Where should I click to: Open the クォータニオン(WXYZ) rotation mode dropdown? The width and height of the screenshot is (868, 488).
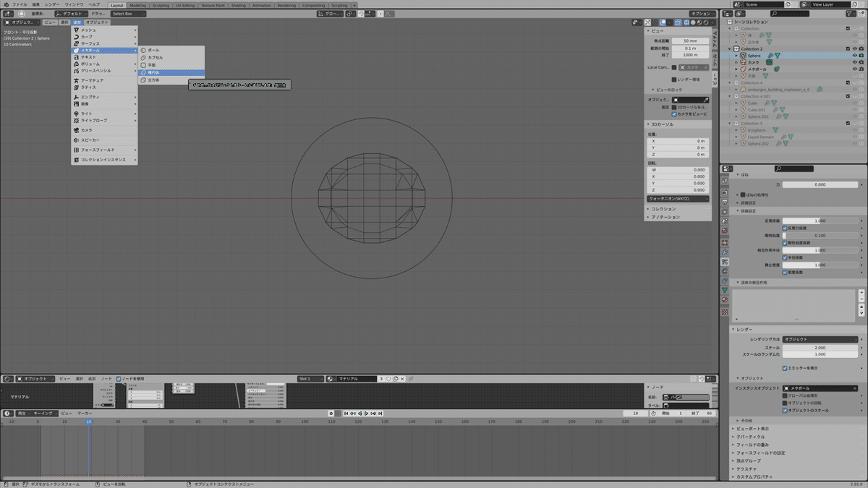pos(678,198)
